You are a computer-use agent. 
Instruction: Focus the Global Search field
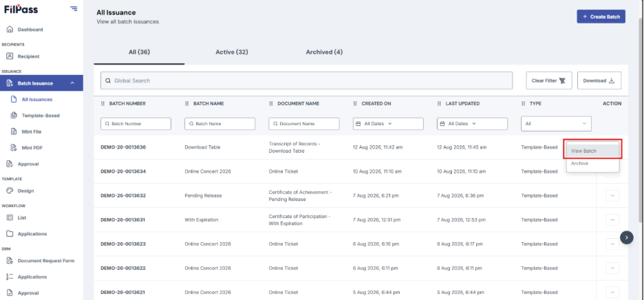pos(306,81)
